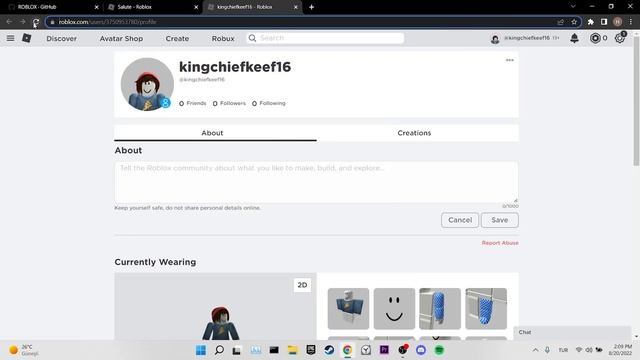Open the settings gear icon

tap(620, 38)
